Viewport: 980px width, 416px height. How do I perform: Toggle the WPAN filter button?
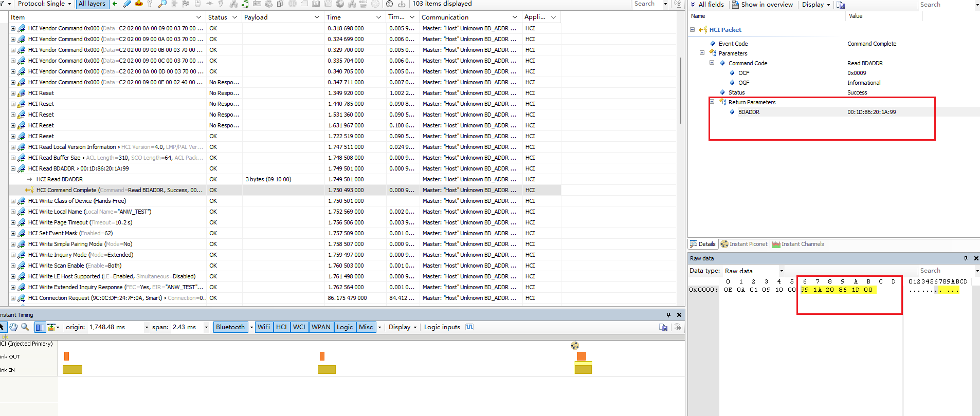[x=321, y=327]
